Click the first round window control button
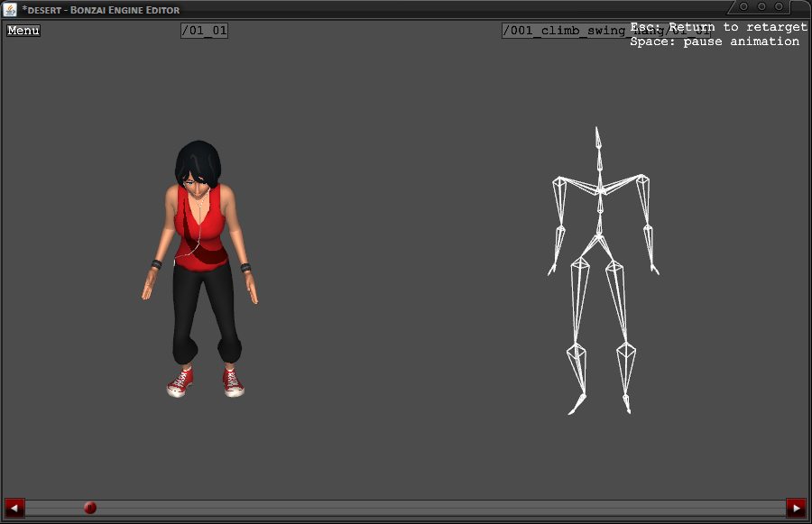 [744, 6]
